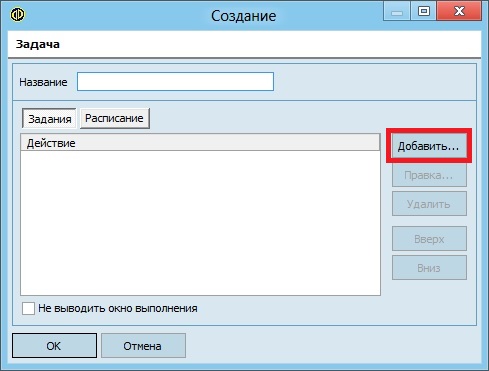Click the Вверх button

(429, 239)
